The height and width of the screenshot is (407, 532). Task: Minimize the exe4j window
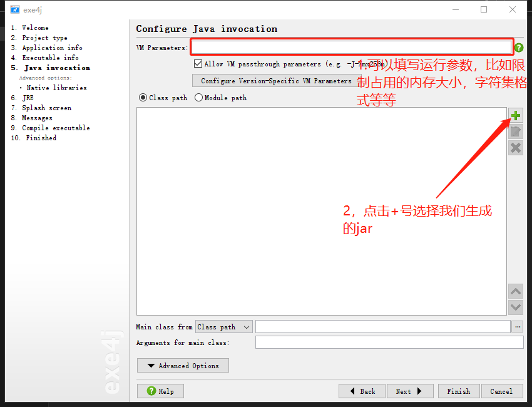(456, 9)
